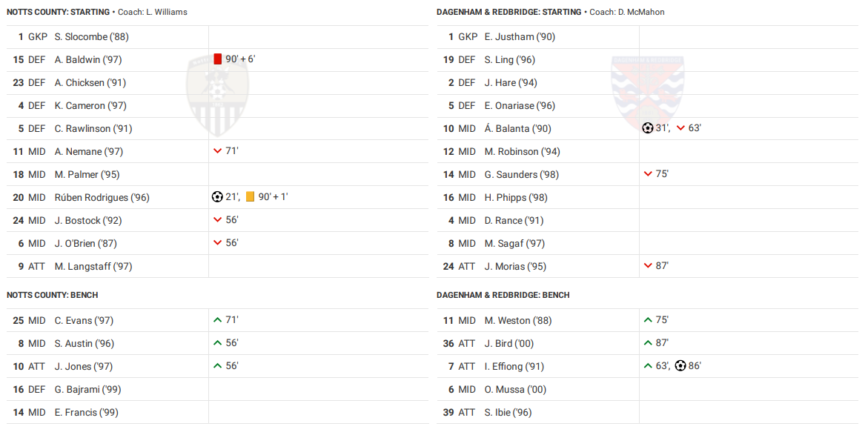The height and width of the screenshot is (432, 868).
Task: Click J. Morias' substituted-off arrow
Action: (x=648, y=266)
